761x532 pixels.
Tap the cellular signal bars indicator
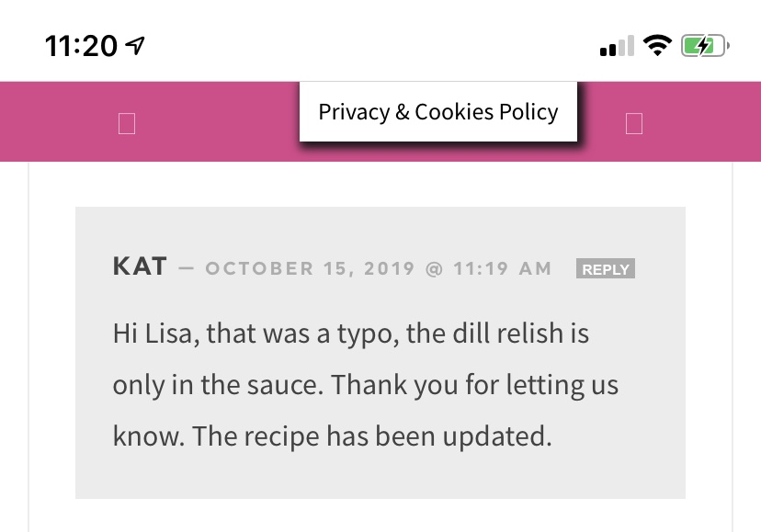click(x=617, y=46)
